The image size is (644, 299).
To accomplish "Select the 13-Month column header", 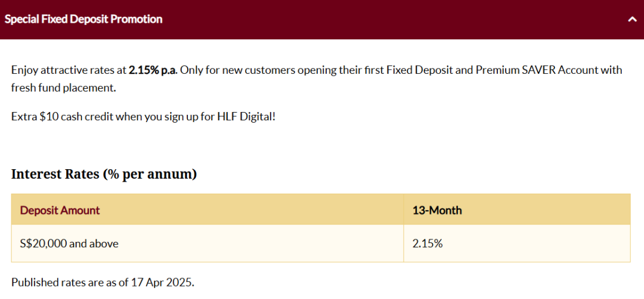I will (517, 210).
